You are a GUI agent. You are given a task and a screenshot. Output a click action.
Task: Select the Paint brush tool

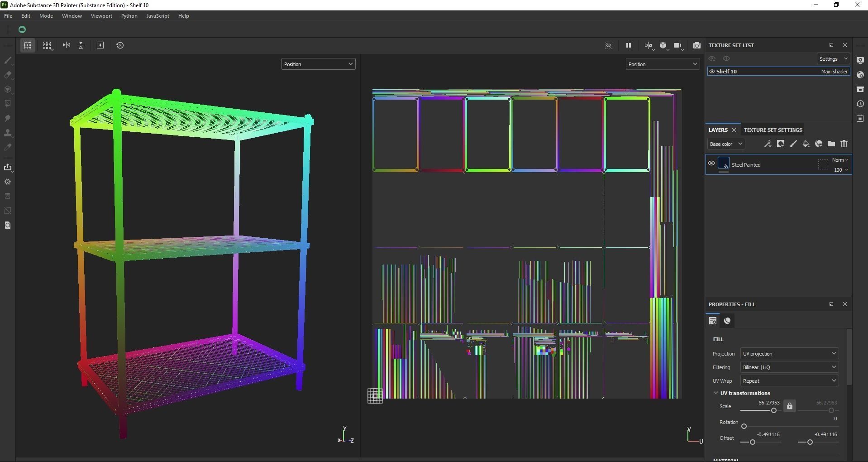pos(8,60)
